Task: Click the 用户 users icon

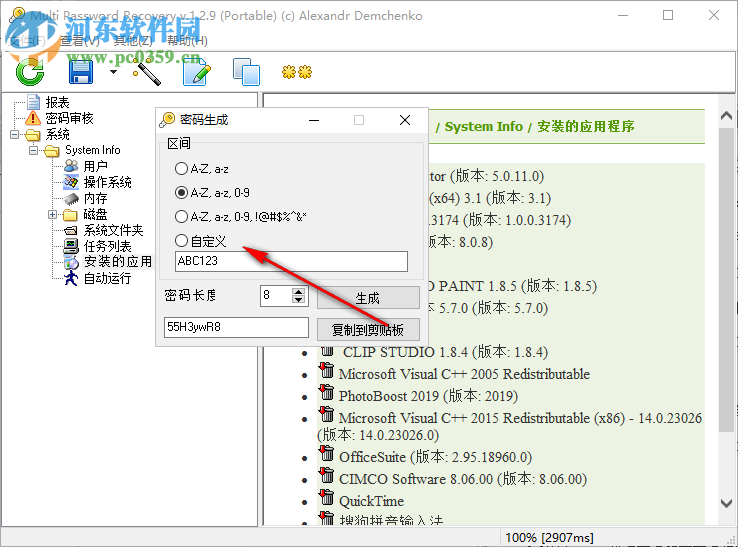Action: [x=71, y=166]
